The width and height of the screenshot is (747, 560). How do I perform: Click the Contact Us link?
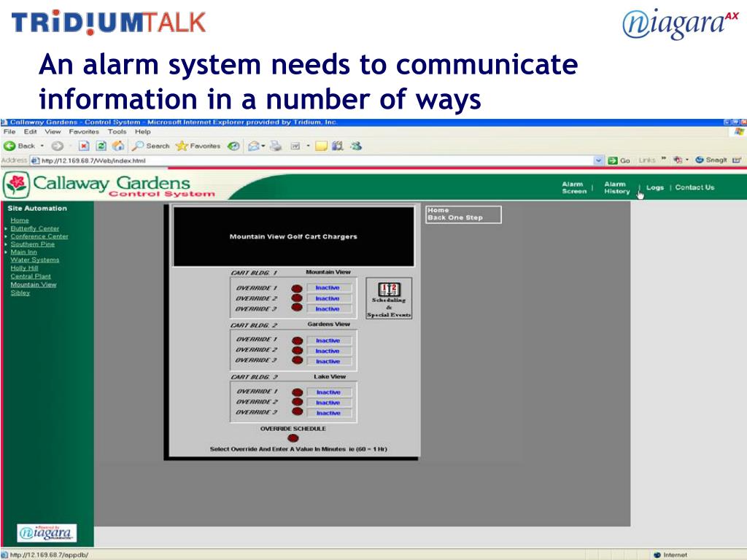click(x=694, y=187)
